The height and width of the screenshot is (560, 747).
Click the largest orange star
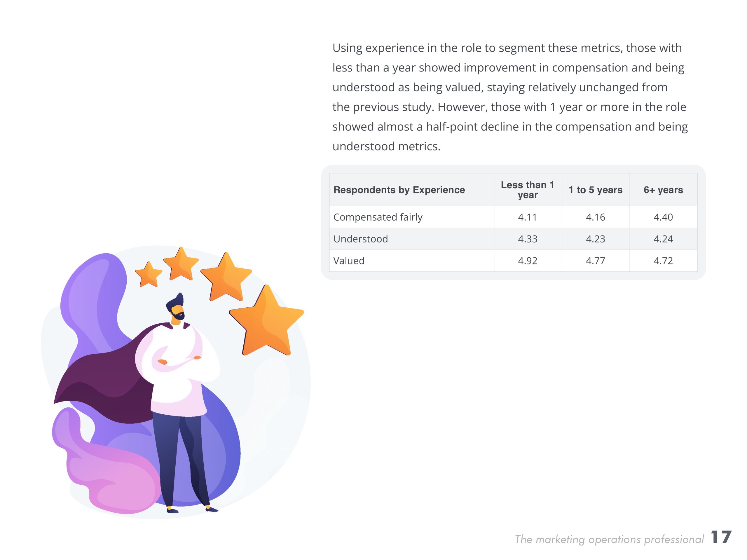[x=267, y=322]
